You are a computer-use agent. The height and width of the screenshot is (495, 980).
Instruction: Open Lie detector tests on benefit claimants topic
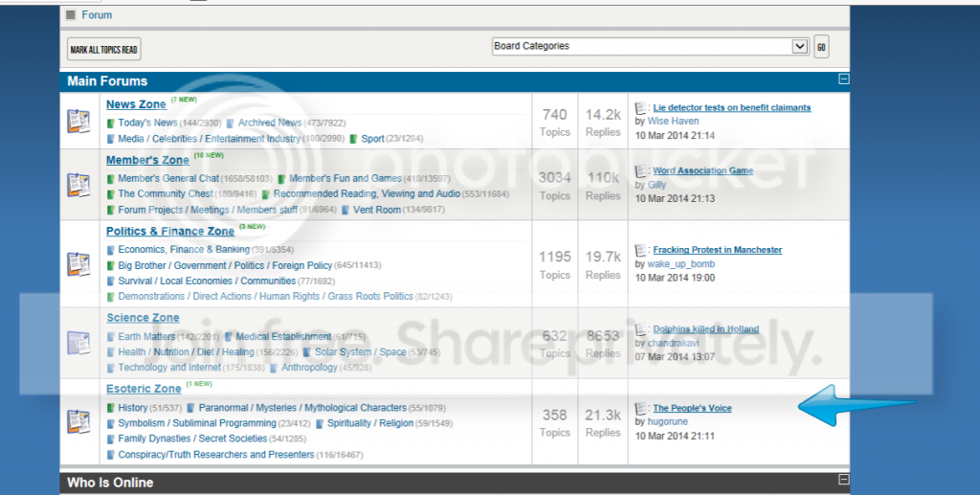coord(732,108)
